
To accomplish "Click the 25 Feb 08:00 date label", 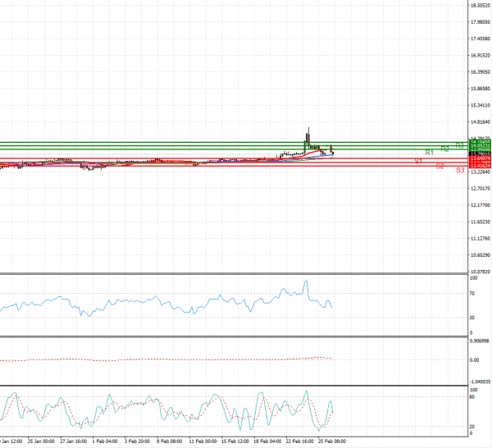I will pos(332,441).
